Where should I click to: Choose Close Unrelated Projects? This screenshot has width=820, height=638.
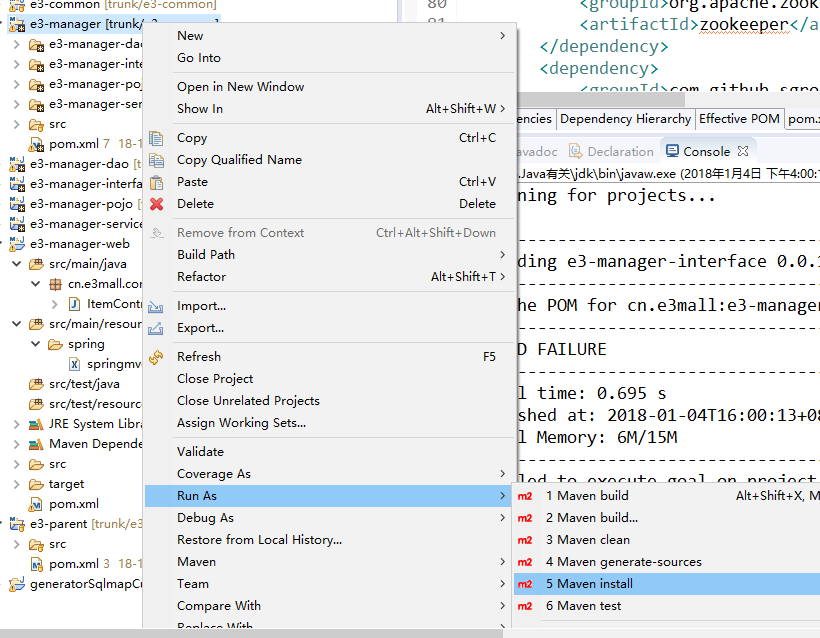tap(329, 401)
